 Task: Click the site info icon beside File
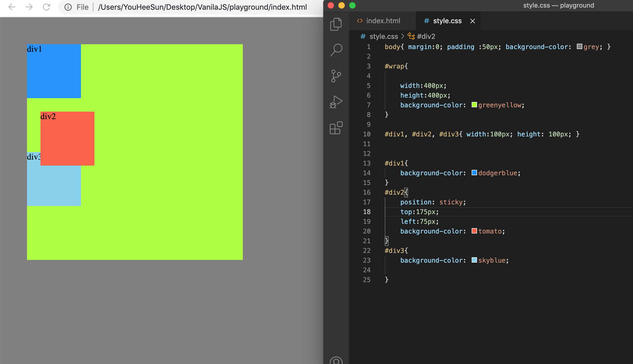point(68,7)
